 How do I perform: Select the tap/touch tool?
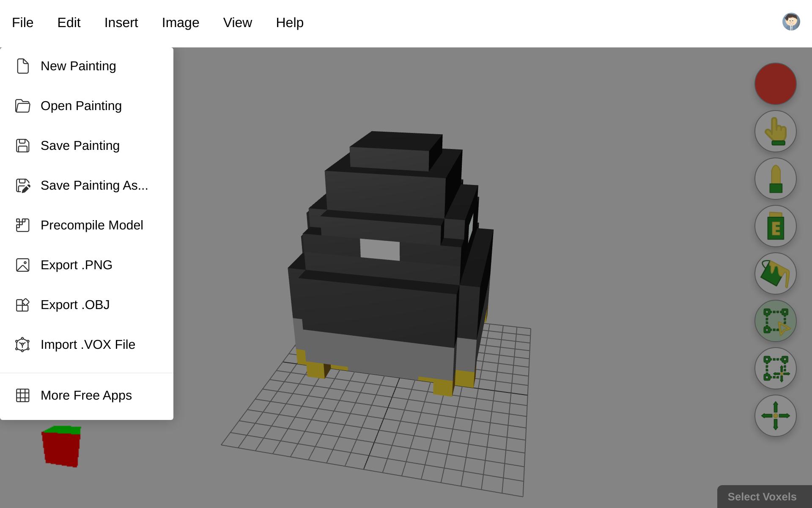(776, 131)
